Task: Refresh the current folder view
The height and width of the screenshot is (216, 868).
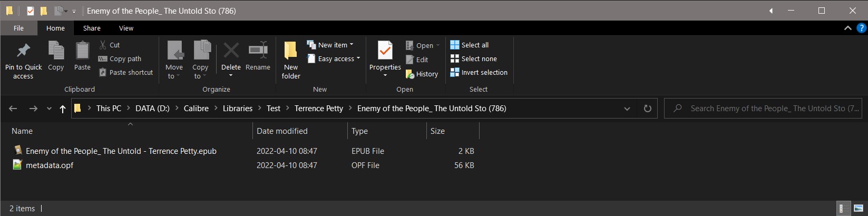Action: coord(648,109)
